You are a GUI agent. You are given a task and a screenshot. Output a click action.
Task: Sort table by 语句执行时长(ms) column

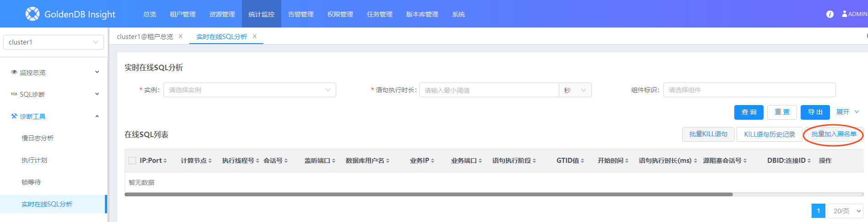click(695, 161)
